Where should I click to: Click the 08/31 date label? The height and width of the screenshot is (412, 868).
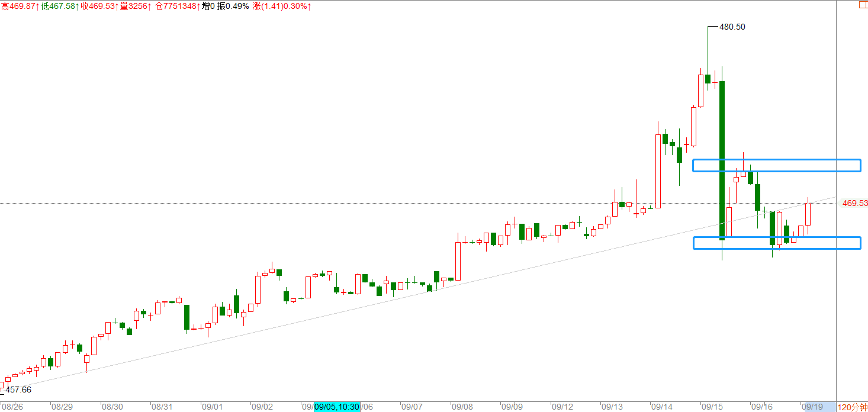tap(162, 407)
